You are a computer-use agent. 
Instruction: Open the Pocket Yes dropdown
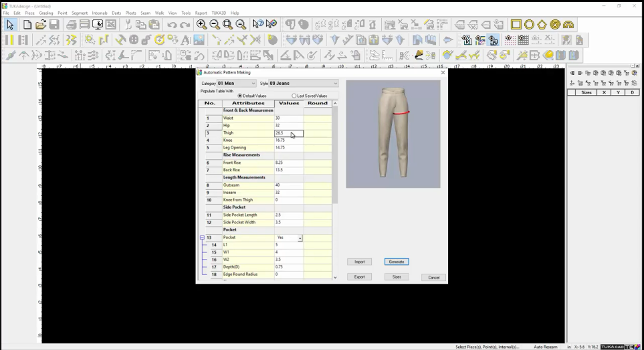[x=300, y=238]
